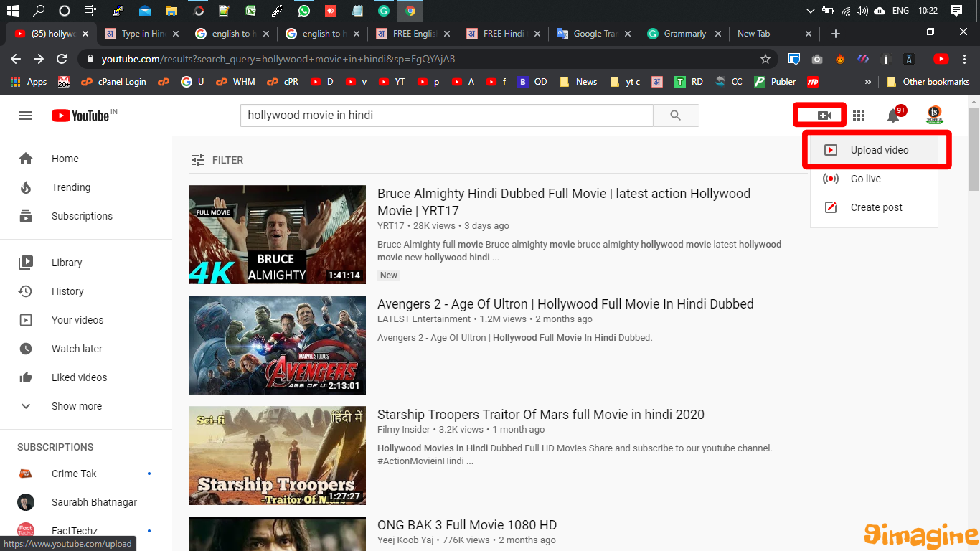This screenshot has width=980, height=551.
Task: Click the browser Forward arrow
Action: pos(39,59)
